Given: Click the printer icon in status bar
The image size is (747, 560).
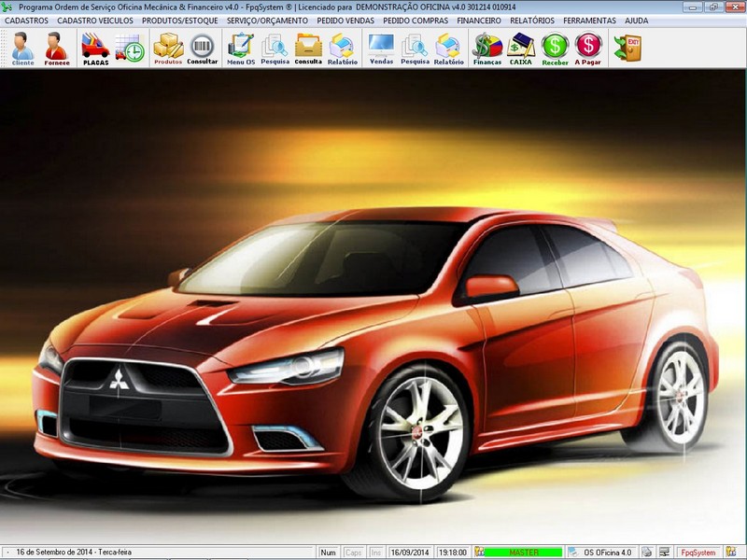Looking at the screenshot, I should pos(646,553).
